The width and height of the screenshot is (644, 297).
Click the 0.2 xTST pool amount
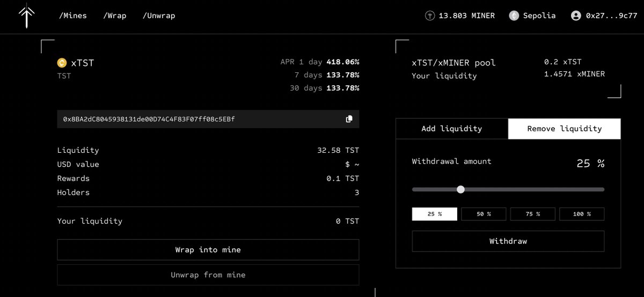point(563,62)
